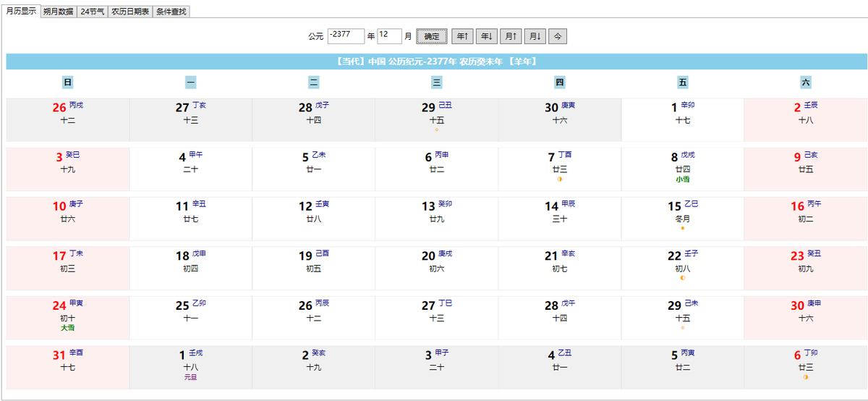Viewport: 868px width, 401px height.
Task: Select day 26 丙戌 from the previous month
Action: pyautogui.click(x=68, y=120)
